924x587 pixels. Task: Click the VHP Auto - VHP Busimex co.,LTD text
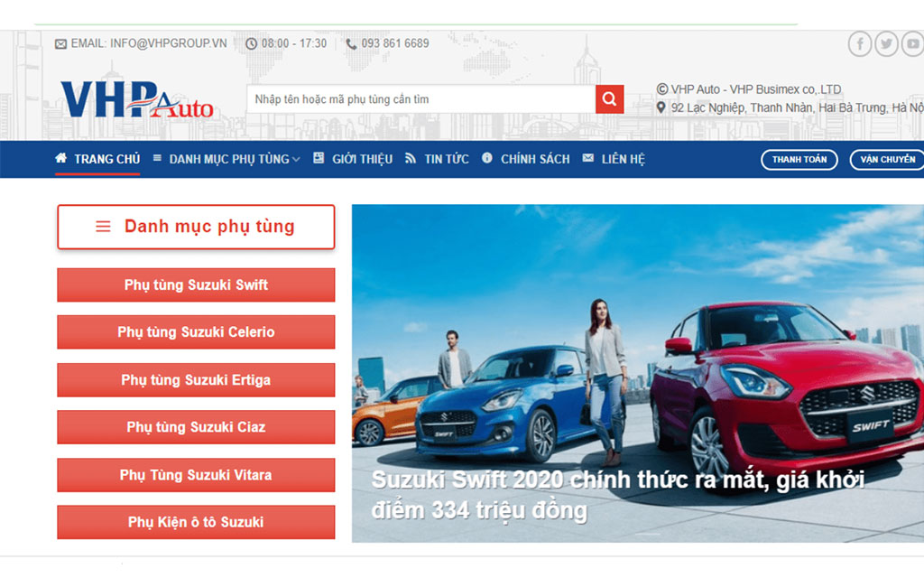(x=756, y=89)
